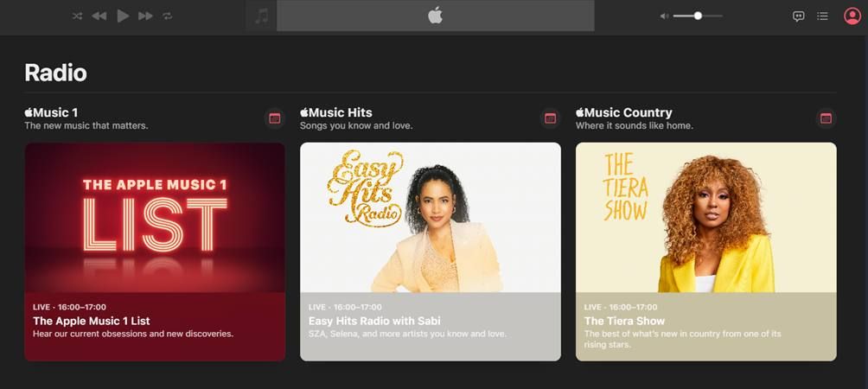Show the Up Next queue list
Screen dimensions: 868x389
(822, 16)
